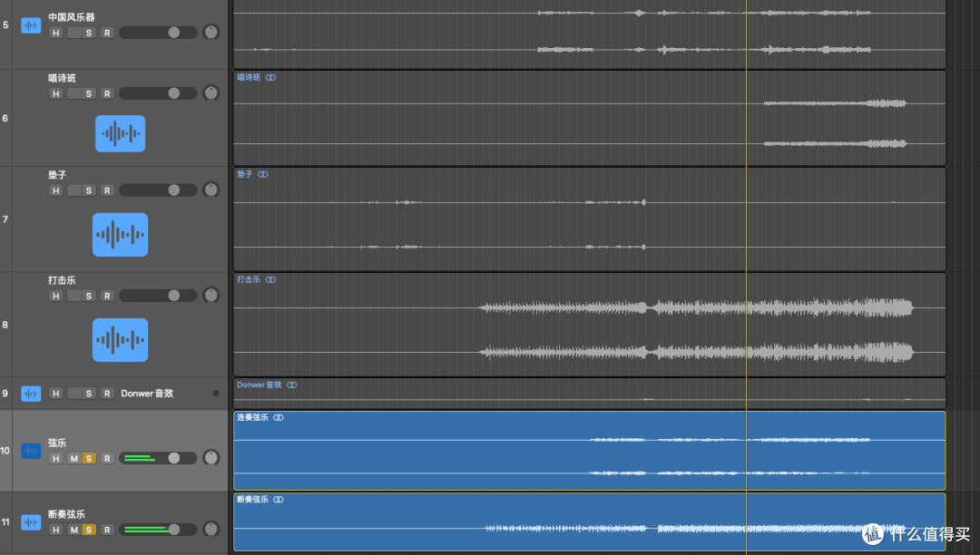
Task: Solo the 打击乐 track
Action: tap(89, 296)
